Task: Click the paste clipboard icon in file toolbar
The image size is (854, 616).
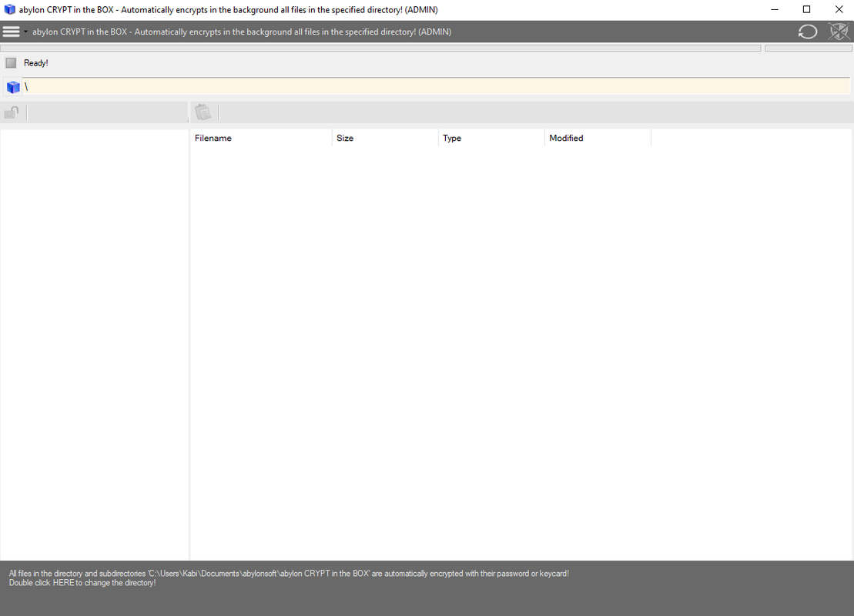Action: [203, 112]
